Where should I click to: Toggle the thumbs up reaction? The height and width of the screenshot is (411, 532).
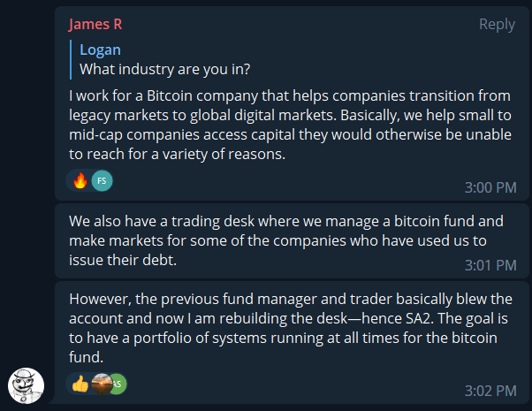click(80, 384)
